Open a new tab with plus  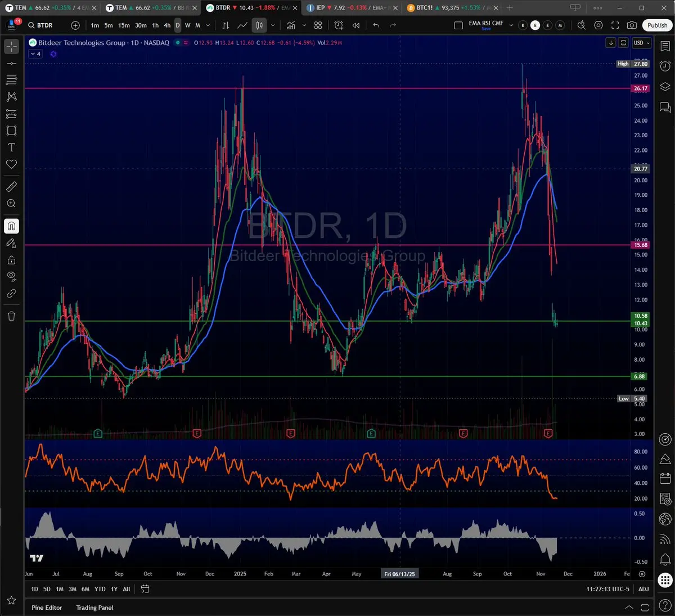tap(510, 8)
